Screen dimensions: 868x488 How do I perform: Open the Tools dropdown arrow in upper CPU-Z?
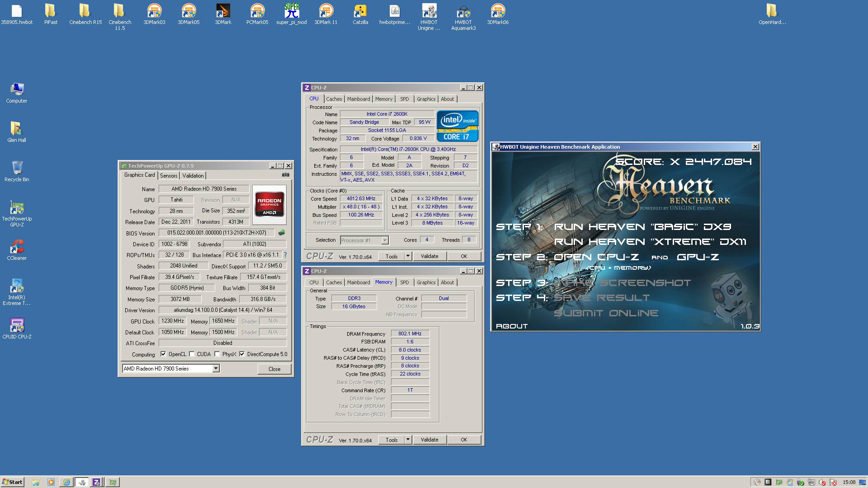pos(407,256)
